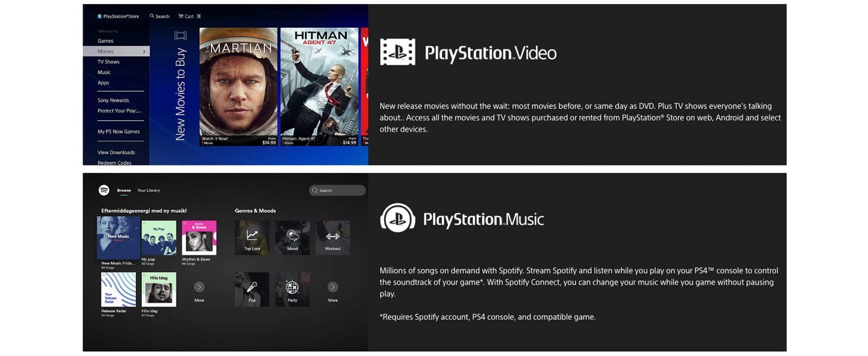Show more genres with the More arrow

pos(333,287)
